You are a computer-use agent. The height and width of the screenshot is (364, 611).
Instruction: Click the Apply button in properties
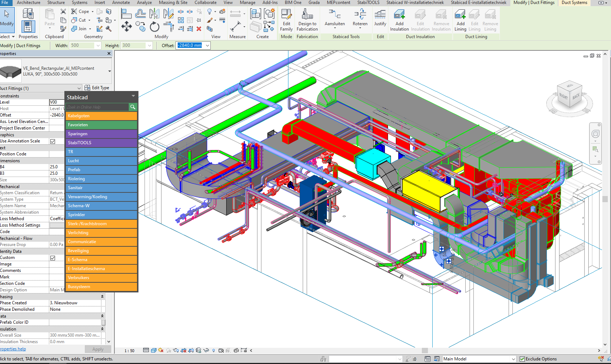pyautogui.click(x=98, y=349)
